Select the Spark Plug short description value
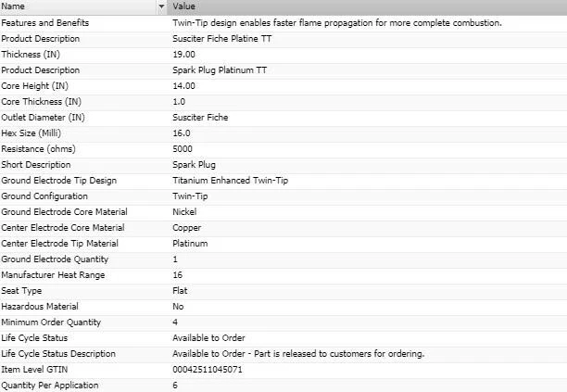This screenshot has width=567, height=392. [x=194, y=165]
